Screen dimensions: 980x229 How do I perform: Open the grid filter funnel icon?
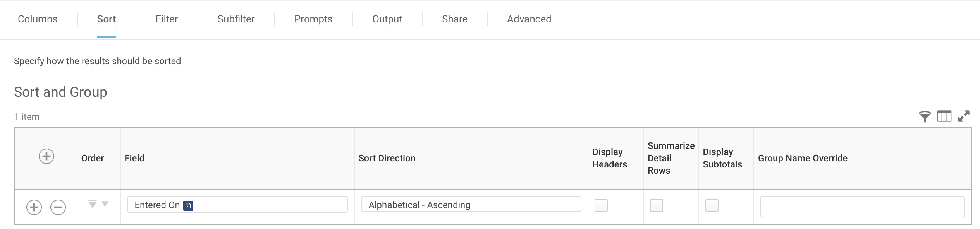click(925, 116)
